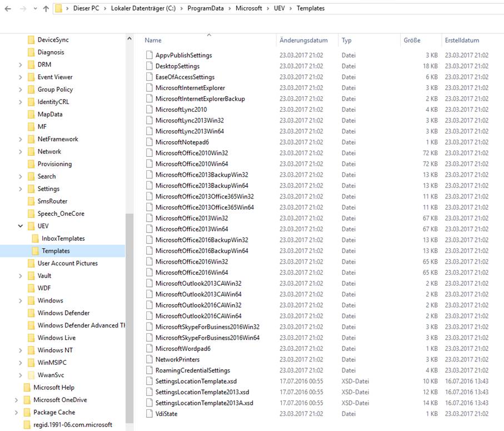Expand the Group Policy tree node
Screen dimensions: 504x431
[20, 90]
